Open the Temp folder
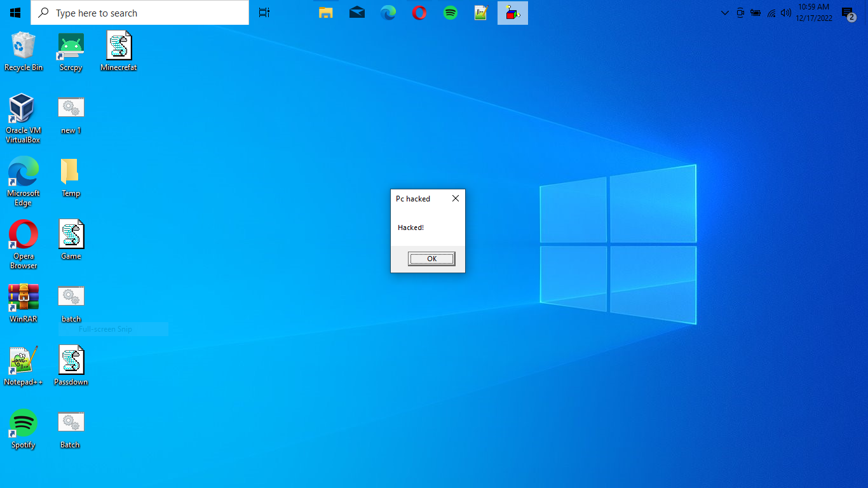 pos(71,170)
